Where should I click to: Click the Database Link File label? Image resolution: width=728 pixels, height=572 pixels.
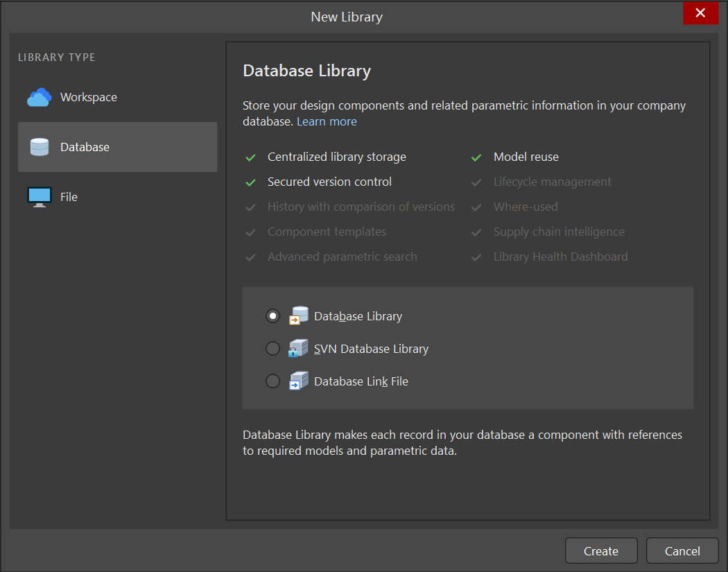tap(361, 381)
